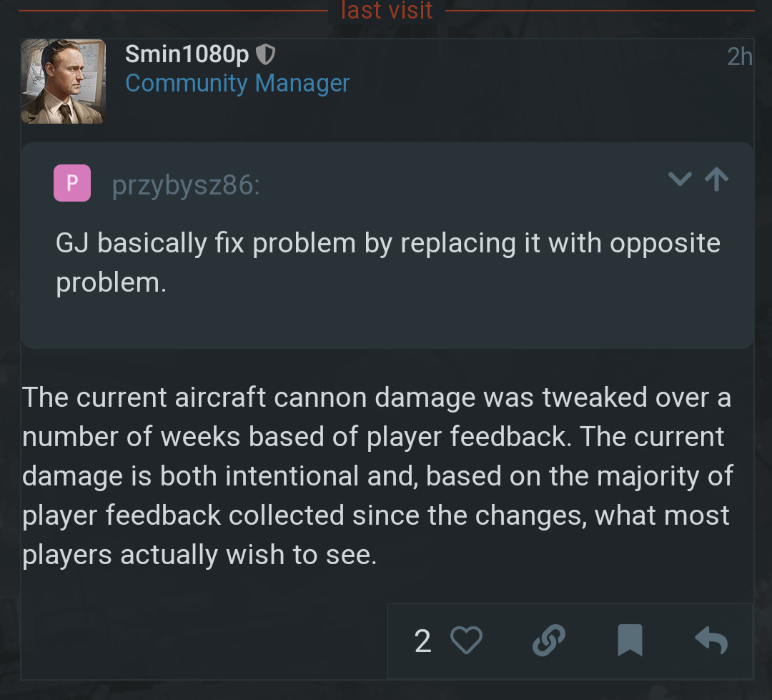Reply to the post using the arrow icon

click(711, 641)
